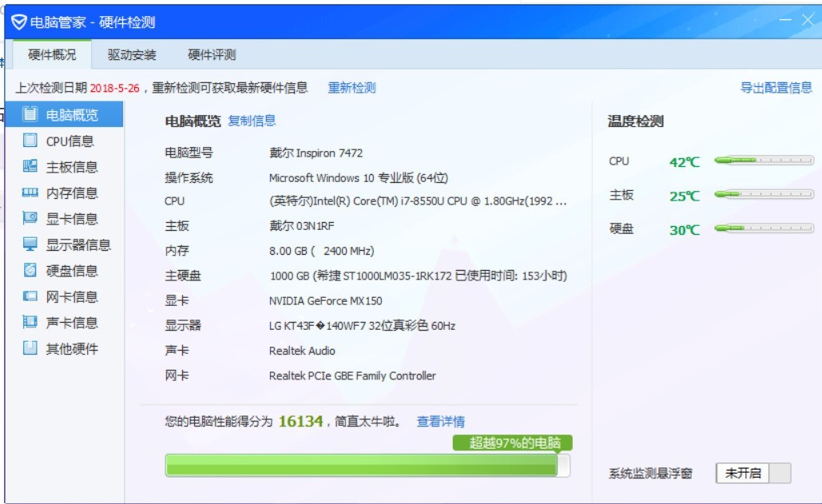
Task: Click Realtek PCIe GBE Family Controller value
Action: 352,375
